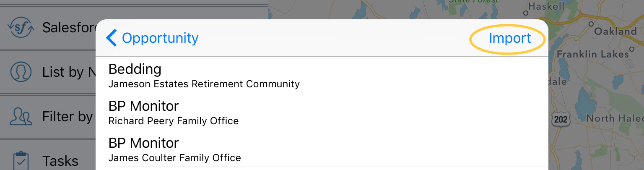Screen dimensions: 644x170
Task: Click the North Haledon map label
Action: click(x=615, y=118)
